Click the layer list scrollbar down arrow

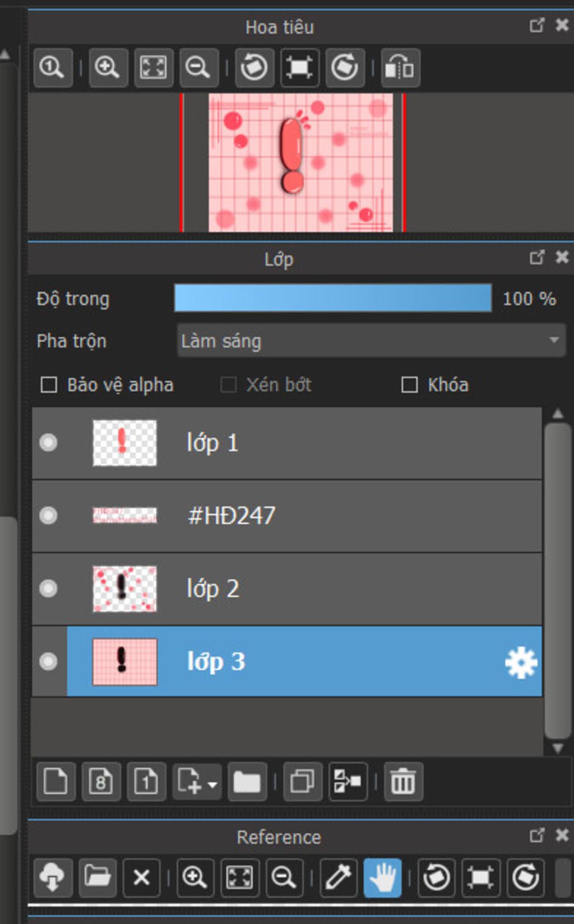click(x=558, y=748)
